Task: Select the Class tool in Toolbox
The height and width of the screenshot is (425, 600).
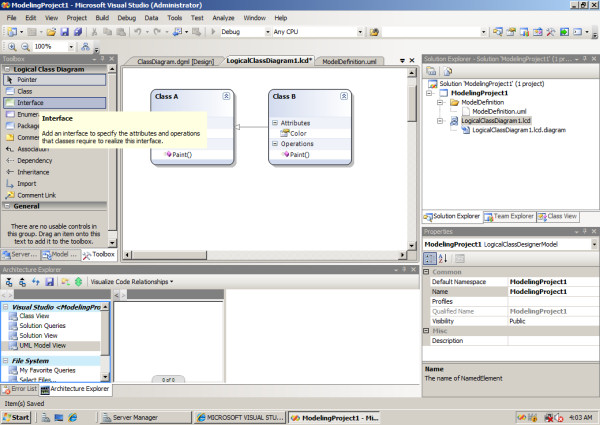Action: click(x=55, y=91)
